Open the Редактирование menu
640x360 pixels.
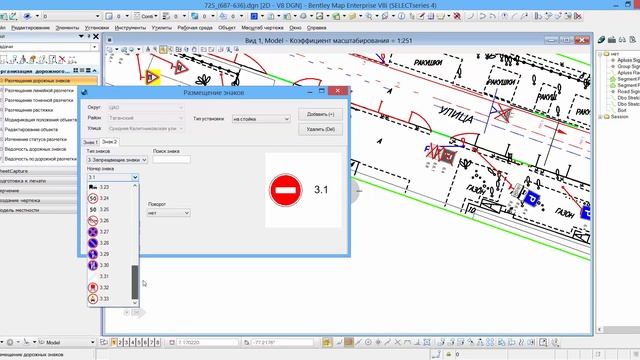click(x=31, y=28)
